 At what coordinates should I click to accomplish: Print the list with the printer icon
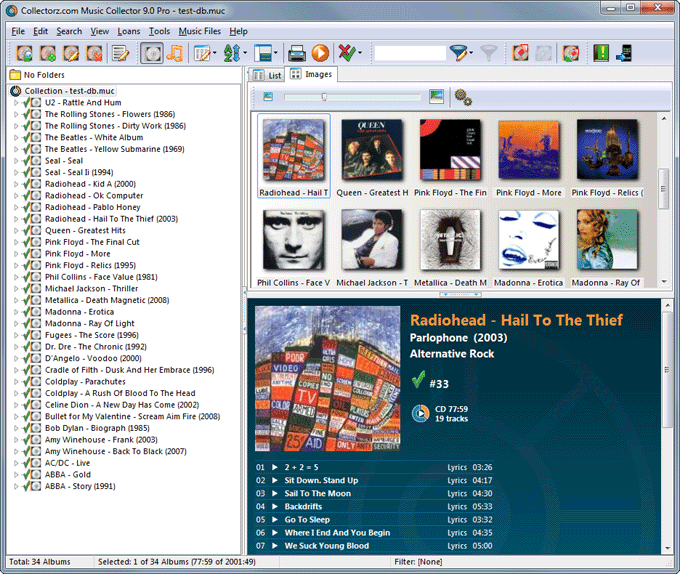[x=297, y=53]
